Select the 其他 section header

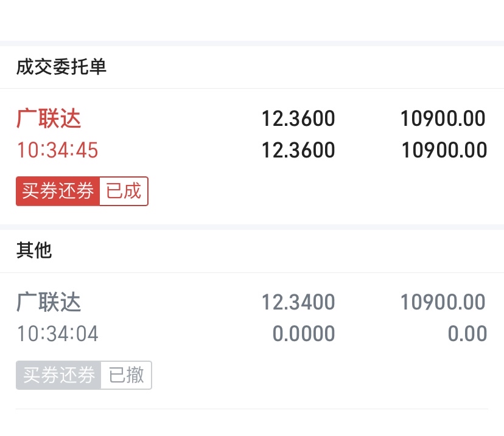34,251
